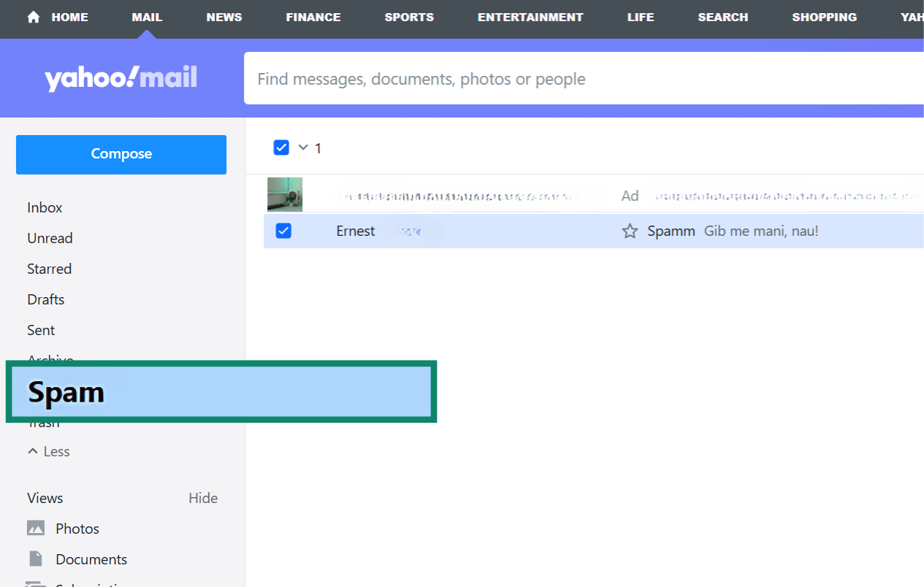924x587 pixels.
Task: Open the FINANCE tab
Action: coord(313,16)
